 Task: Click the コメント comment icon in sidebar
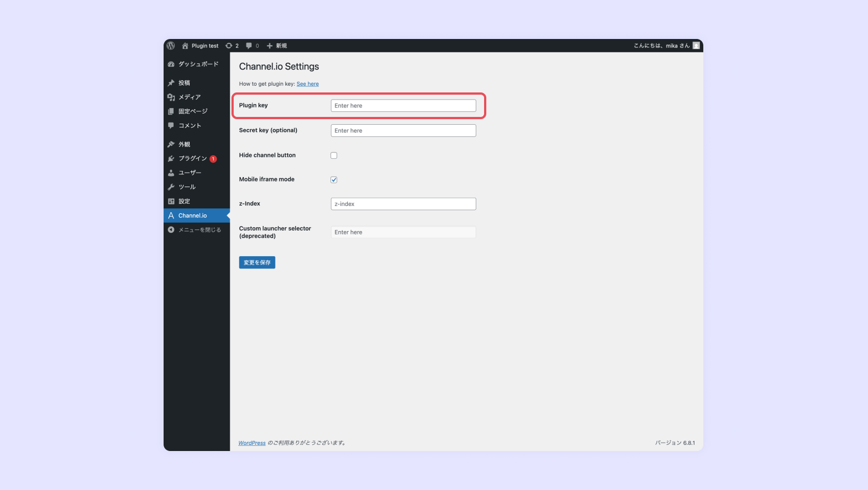click(171, 125)
